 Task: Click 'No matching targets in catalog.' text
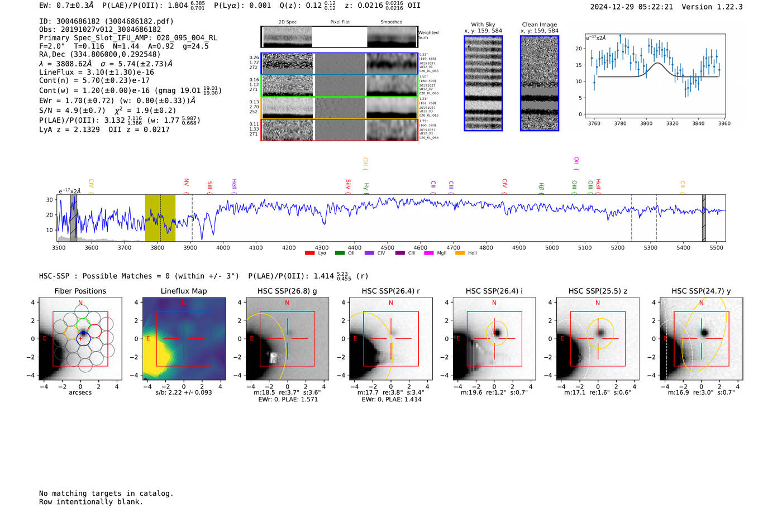[x=106, y=493]
